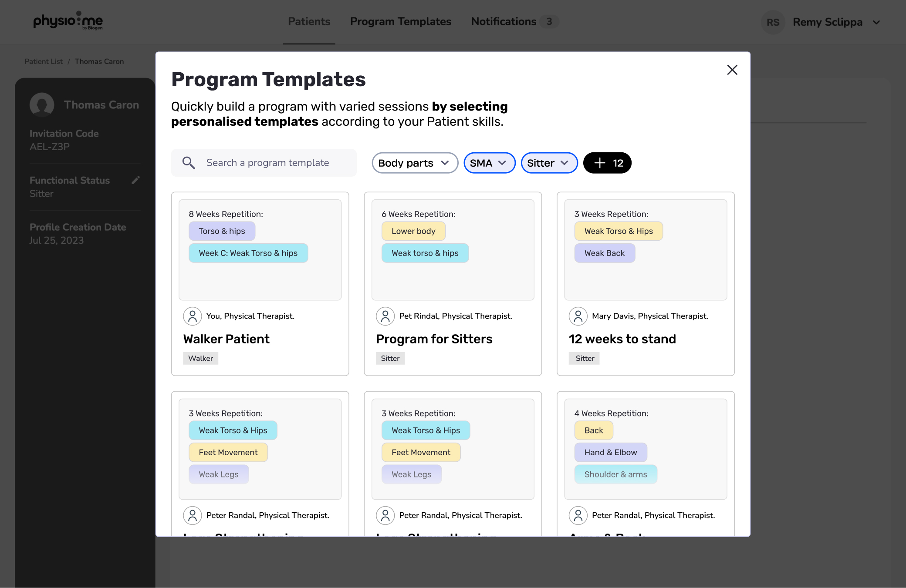The image size is (906, 588).
Task: Click Mary Davis therapist avatar icon
Action: click(x=578, y=316)
